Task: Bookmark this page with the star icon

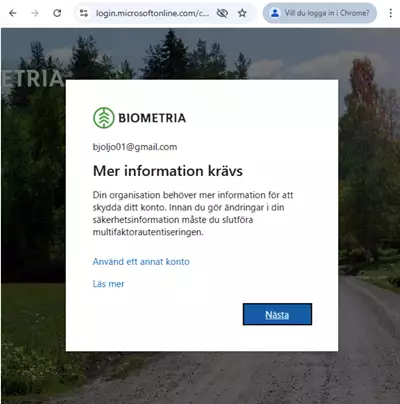Action: click(242, 13)
